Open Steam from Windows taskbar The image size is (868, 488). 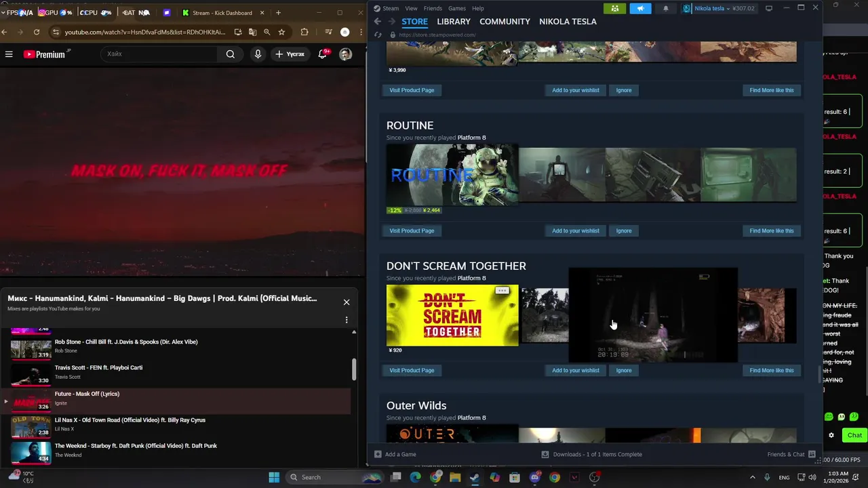click(x=475, y=477)
